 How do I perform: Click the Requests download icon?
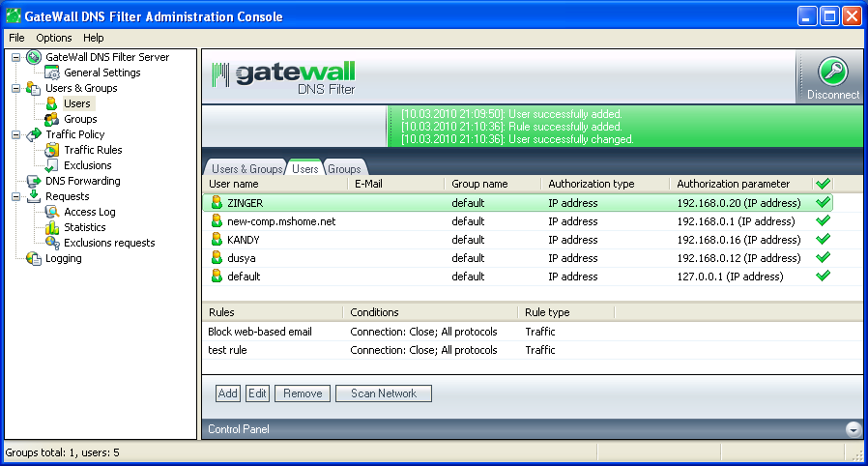click(x=34, y=196)
